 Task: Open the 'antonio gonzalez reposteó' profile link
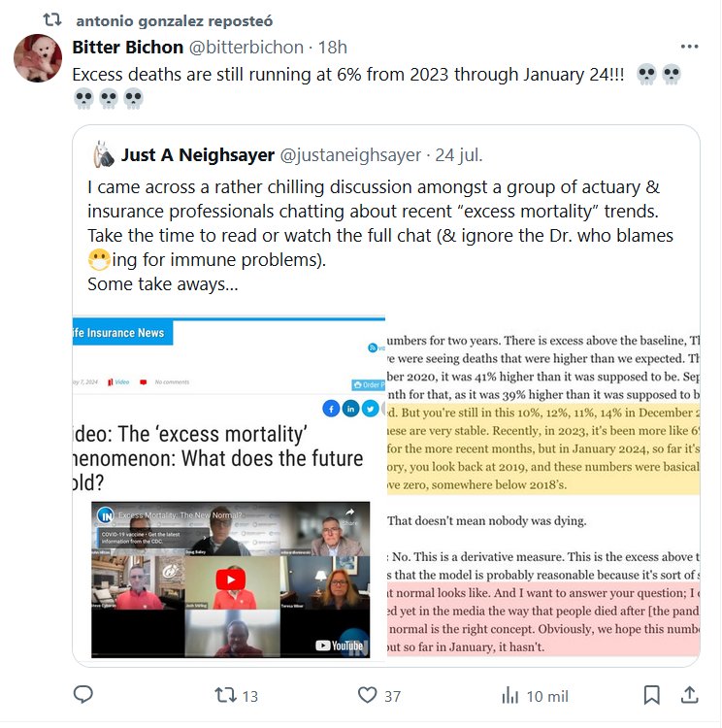(x=173, y=19)
